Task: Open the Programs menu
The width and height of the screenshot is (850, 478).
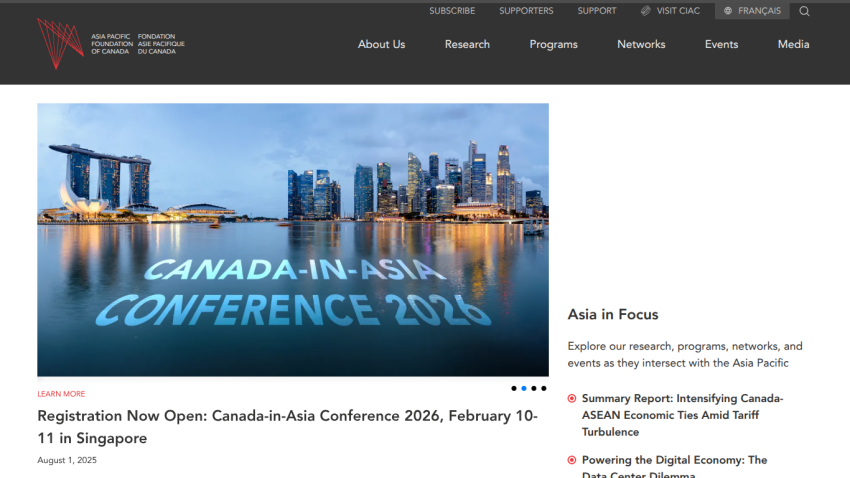Action: point(553,44)
